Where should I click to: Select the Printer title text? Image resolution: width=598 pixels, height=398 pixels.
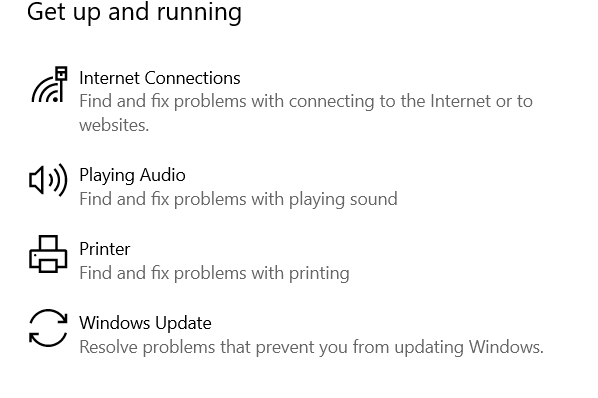[105, 249]
